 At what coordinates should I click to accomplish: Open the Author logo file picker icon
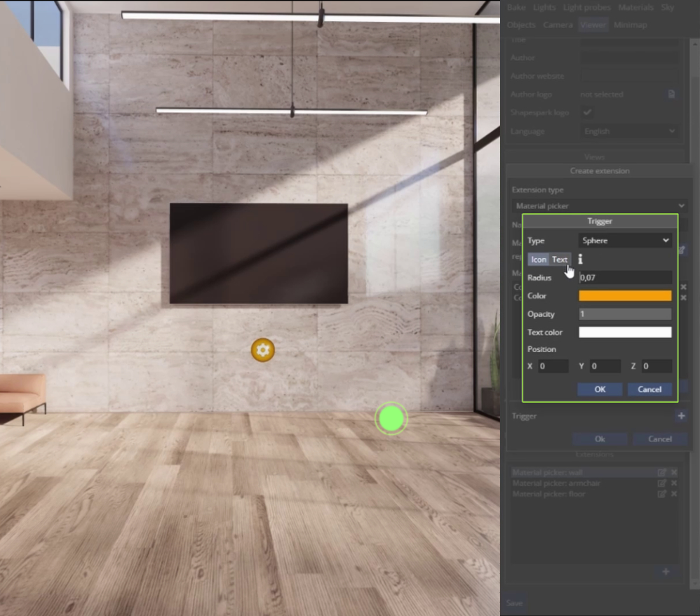click(671, 94)
